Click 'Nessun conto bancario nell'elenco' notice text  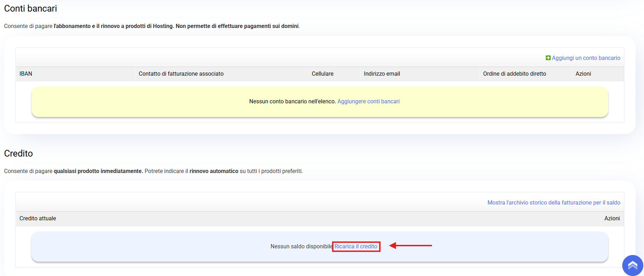pyautogui.click(x=292, y=102)
